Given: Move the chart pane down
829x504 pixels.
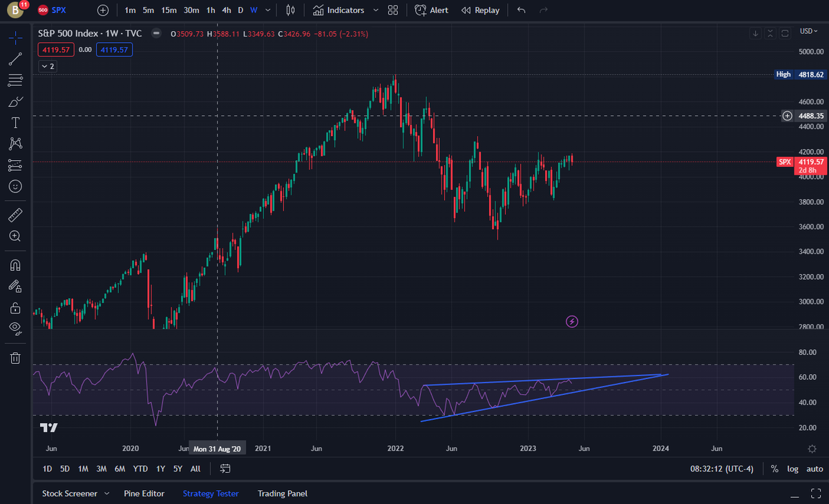Looking at the screenshot, I should coord(756,33).
